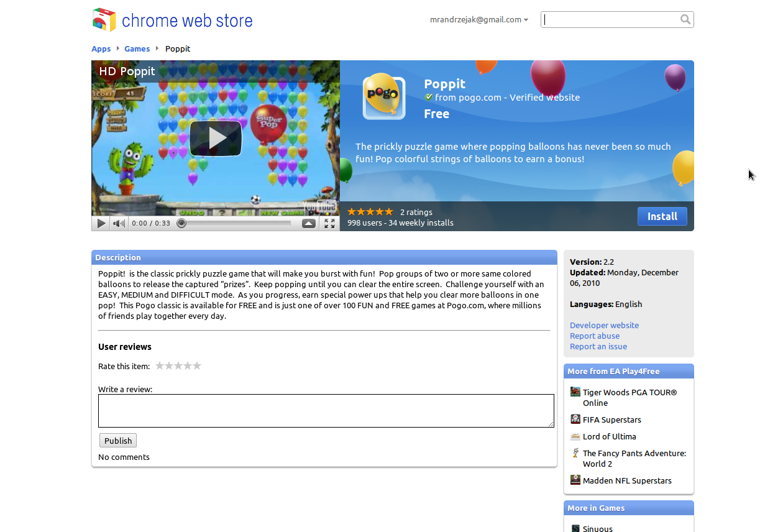Click the orange star rating display
Screen dimensions: 783x532
pos(370,211)
